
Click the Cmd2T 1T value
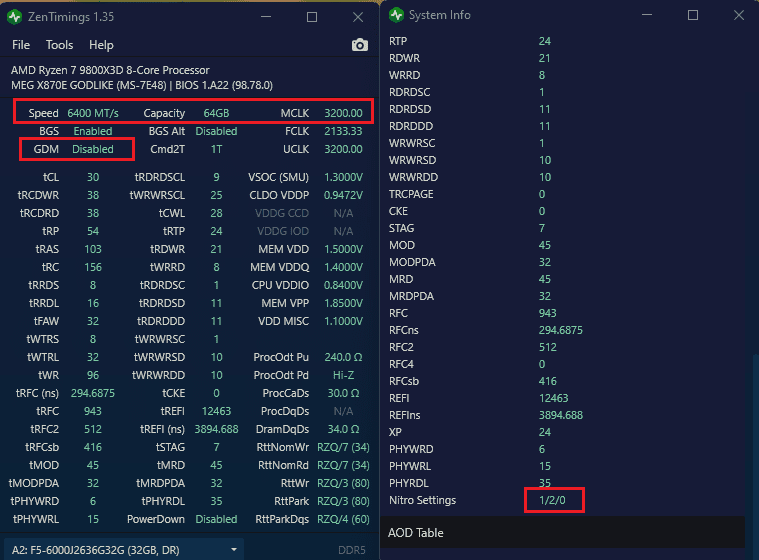point(216,149)
